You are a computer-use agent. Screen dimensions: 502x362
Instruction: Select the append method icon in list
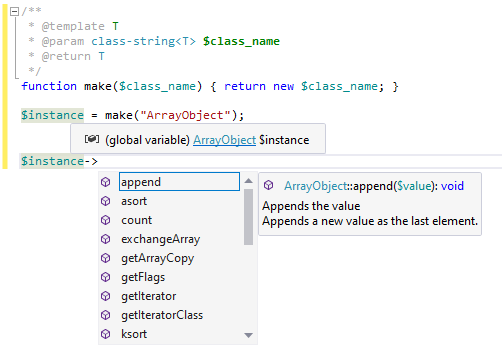click(106, 182)
